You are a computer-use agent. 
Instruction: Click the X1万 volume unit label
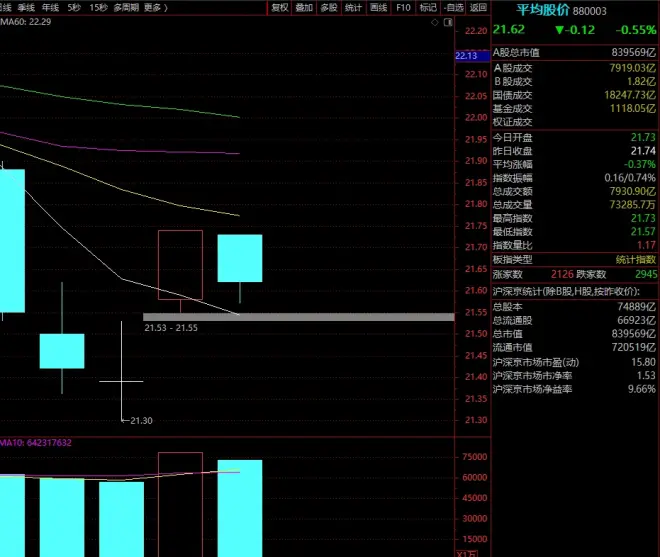(x=467, y=551)
